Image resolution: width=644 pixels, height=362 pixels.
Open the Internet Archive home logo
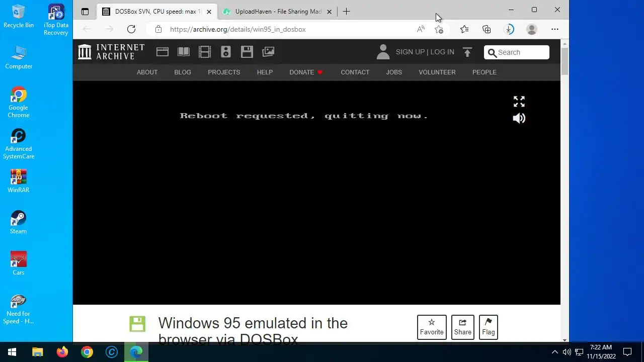tap(111, 52)
